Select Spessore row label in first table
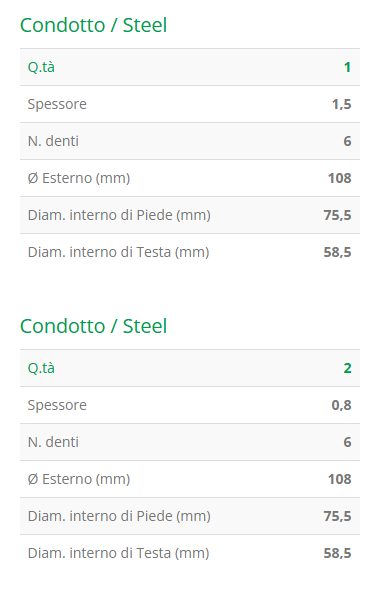Image resolution: width=379 pixels, height=593 pixels. 57,104
